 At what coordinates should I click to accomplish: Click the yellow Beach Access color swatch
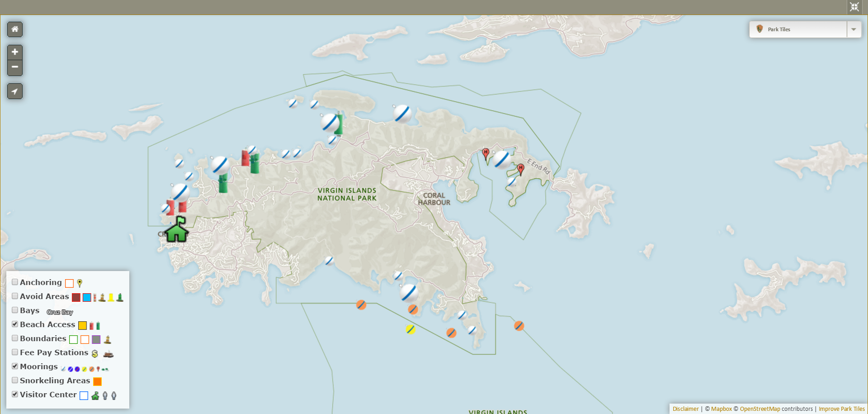coord(82,325)
